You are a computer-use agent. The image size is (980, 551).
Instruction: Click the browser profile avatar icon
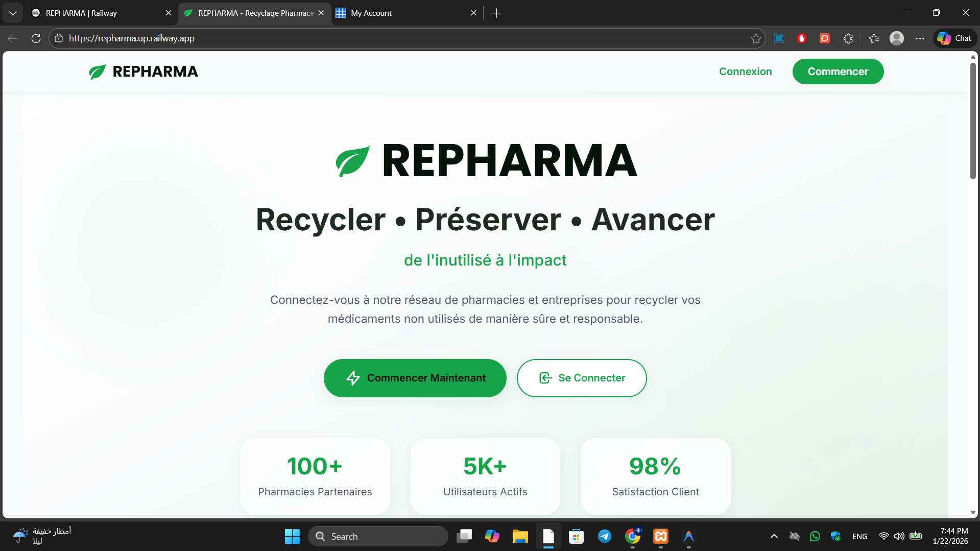897,38
